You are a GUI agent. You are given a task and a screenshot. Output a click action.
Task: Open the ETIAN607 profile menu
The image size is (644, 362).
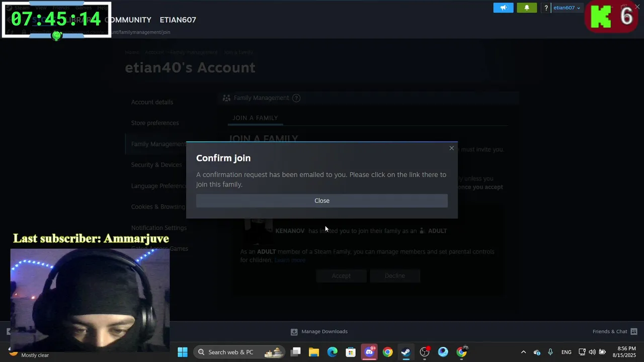coord(178,20)
